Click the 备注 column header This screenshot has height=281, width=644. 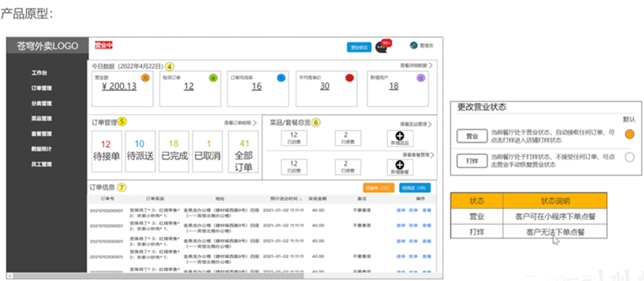pyautogui.click(x=362, y=199)
